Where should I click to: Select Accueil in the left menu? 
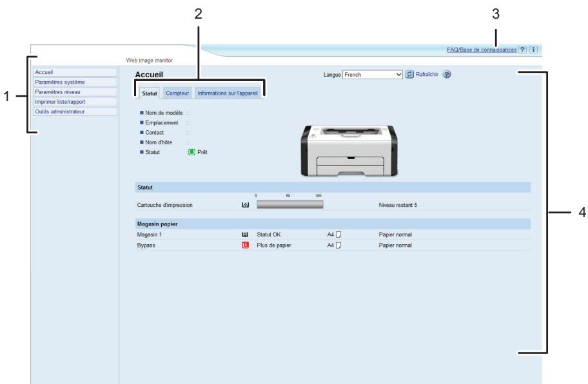[x=75, y=72]
